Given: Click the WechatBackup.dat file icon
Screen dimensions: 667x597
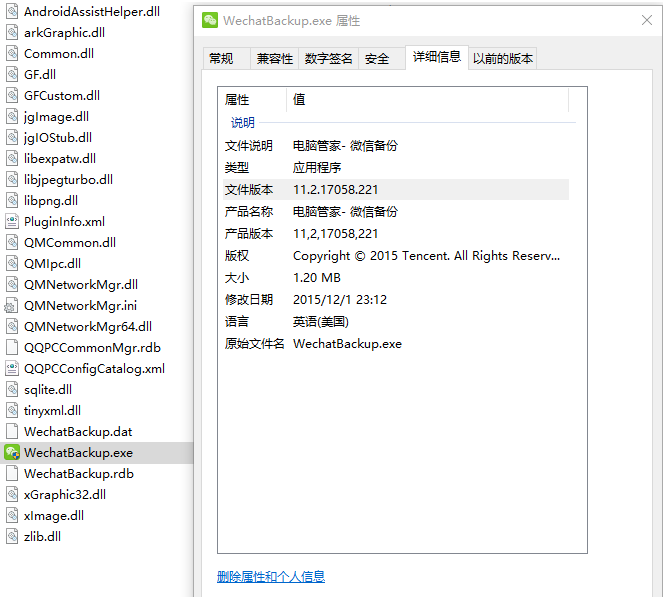Looking at the screenshot, I should pos(12,431).
